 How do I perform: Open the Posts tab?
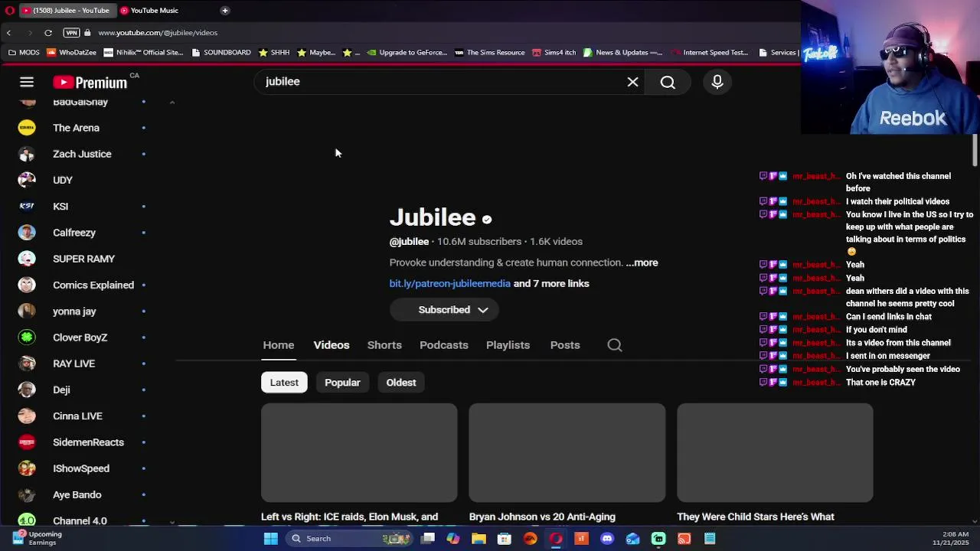pyautogui.click(x=565, y=345)
